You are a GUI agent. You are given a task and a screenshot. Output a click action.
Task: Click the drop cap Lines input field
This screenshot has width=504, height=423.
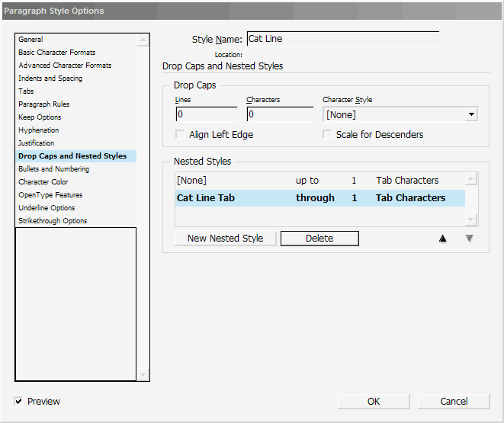click(x=206, y=115)
